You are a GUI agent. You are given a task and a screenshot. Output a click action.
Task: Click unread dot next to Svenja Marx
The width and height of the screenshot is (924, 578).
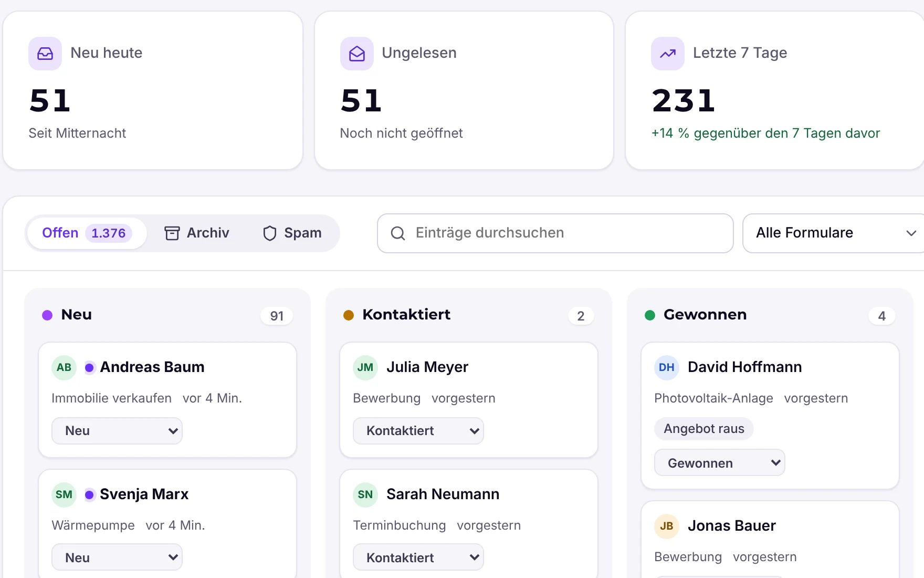click(89, 495)
